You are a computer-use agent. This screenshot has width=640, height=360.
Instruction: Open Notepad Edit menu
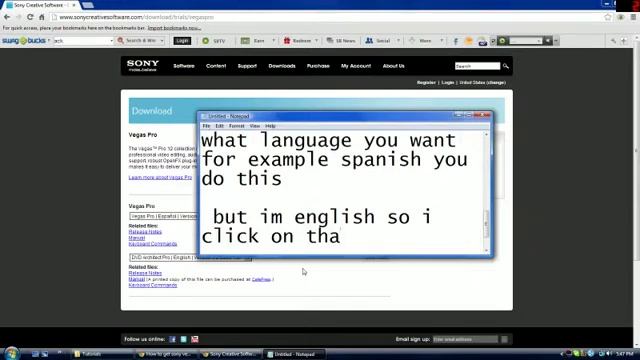(219, 126)
